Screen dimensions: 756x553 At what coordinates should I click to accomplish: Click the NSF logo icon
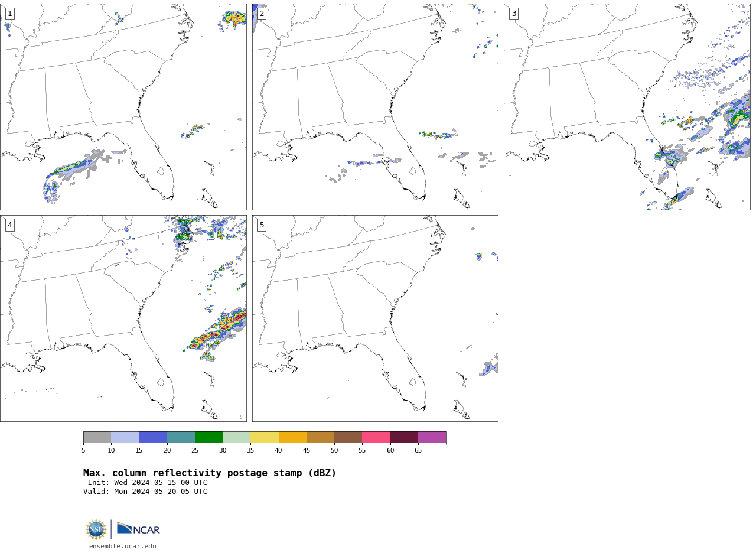[96, 529]
